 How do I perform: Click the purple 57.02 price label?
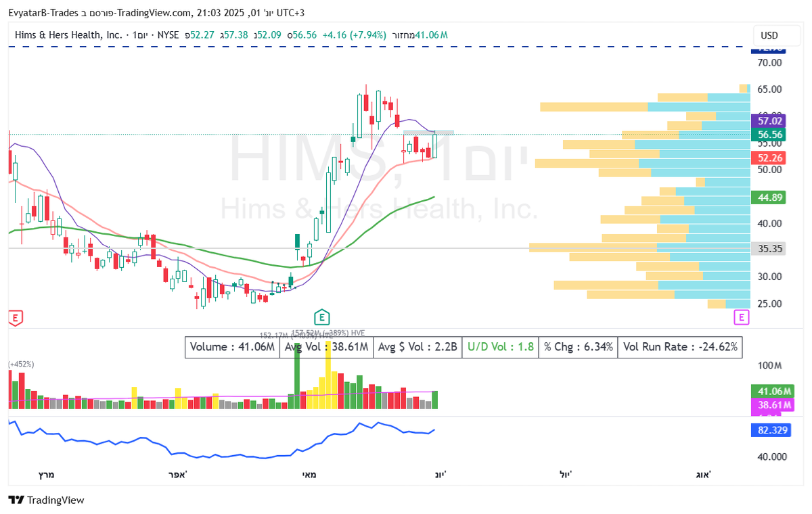coord(770,121)
